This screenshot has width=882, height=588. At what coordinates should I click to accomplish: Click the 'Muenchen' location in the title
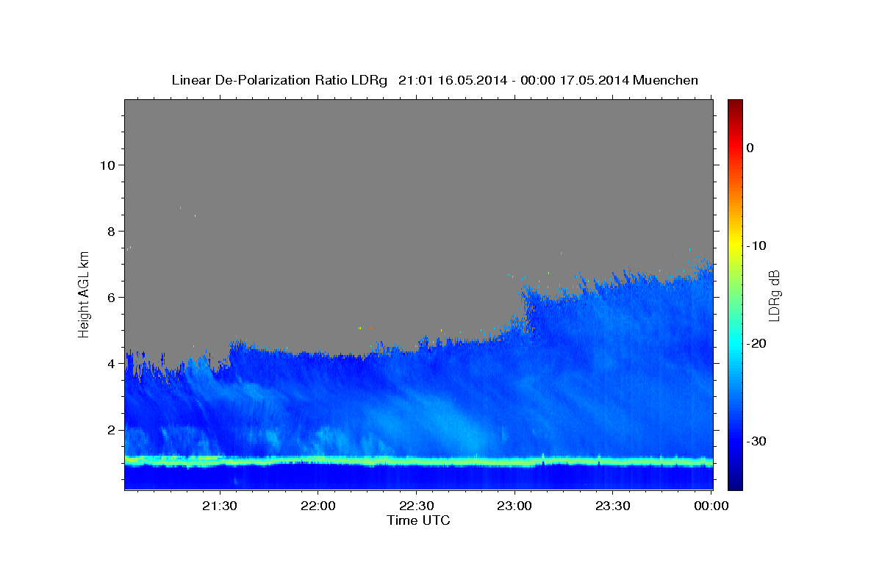point(666,80)
